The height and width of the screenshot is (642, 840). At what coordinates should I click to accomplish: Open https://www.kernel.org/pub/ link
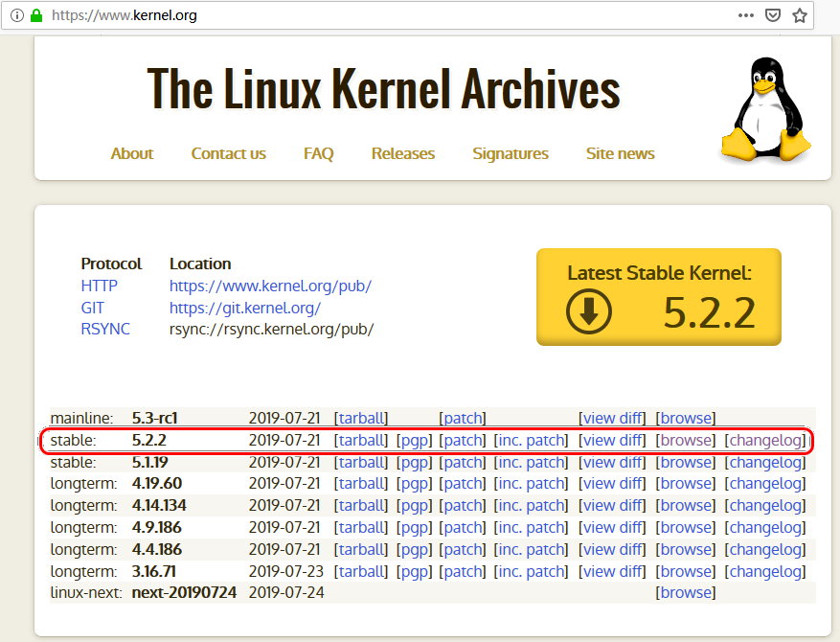(270, 286)
